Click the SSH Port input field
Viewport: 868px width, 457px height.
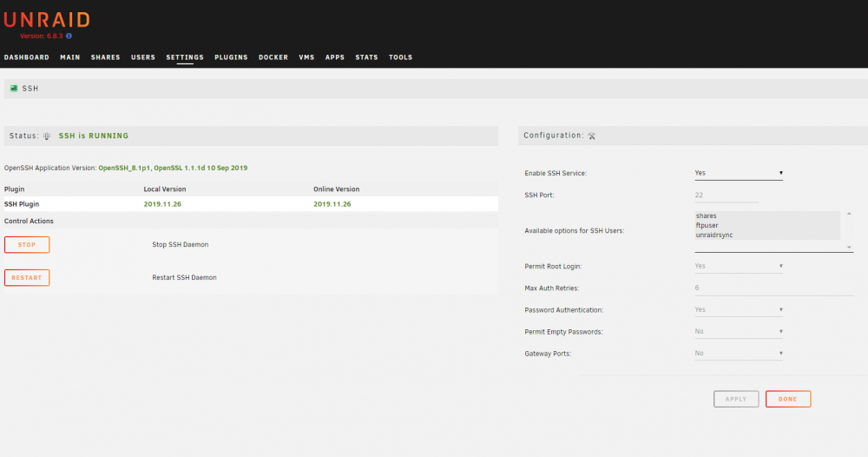coord(727,195)
